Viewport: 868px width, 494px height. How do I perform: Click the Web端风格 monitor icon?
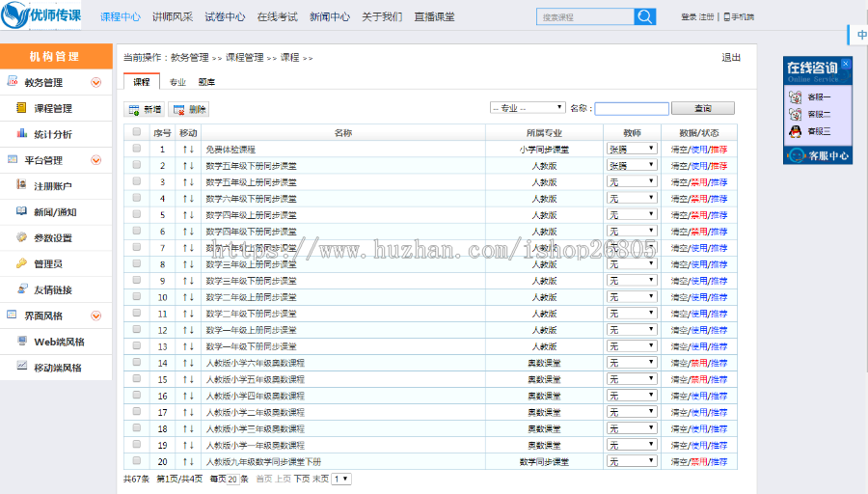[x=22, y=342]
